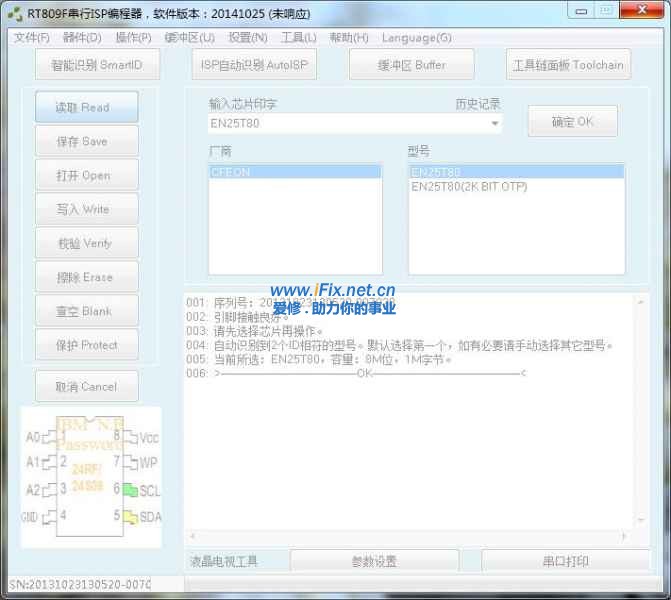Open the 工具链面板 Toolchain button
Viewport: 671px width, 600px height.
coord(568,65)
